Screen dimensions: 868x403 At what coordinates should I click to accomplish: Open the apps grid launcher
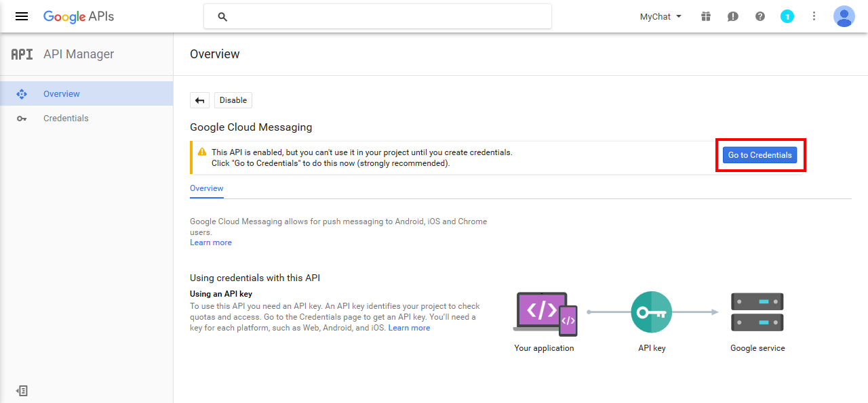point(705,16)
